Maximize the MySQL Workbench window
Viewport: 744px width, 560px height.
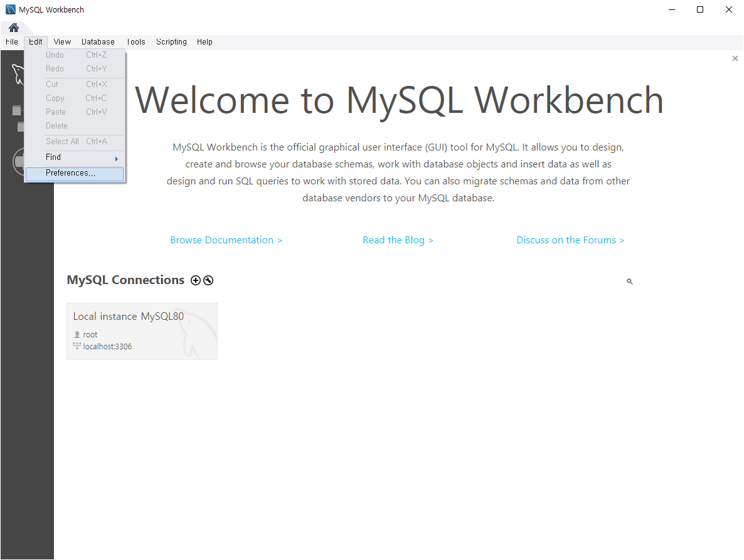(x=700, y=9)
